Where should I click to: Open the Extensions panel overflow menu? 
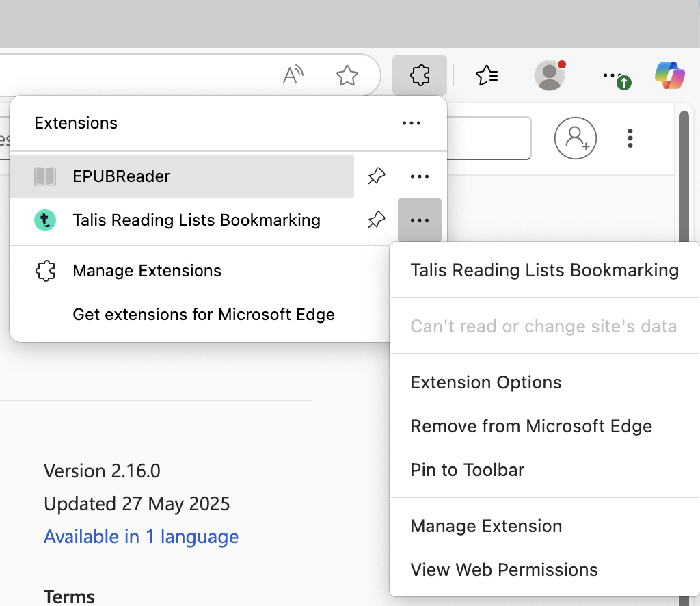[411, 123]
